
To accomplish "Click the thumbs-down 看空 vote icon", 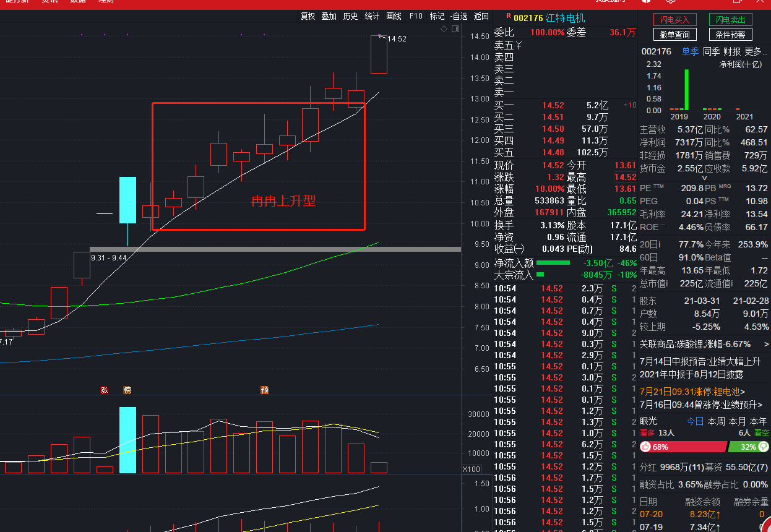I will [x=764, y=447].
